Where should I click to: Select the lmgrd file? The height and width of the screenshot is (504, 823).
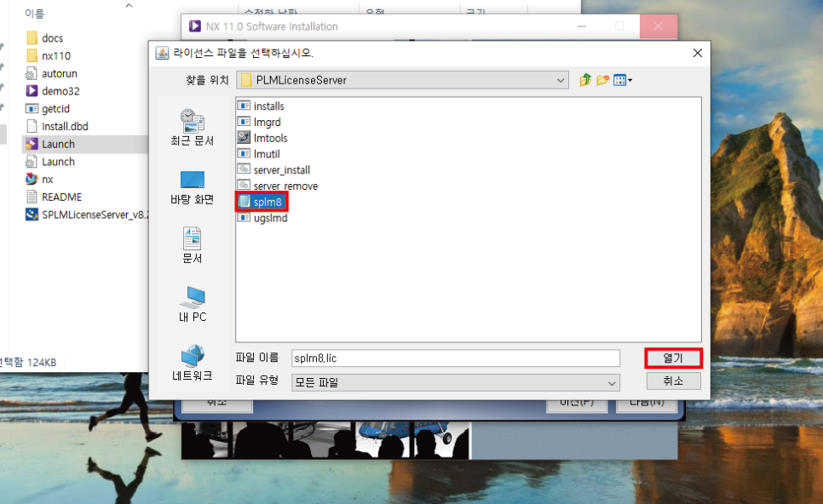pyautogui.click(x=259, y=123)
